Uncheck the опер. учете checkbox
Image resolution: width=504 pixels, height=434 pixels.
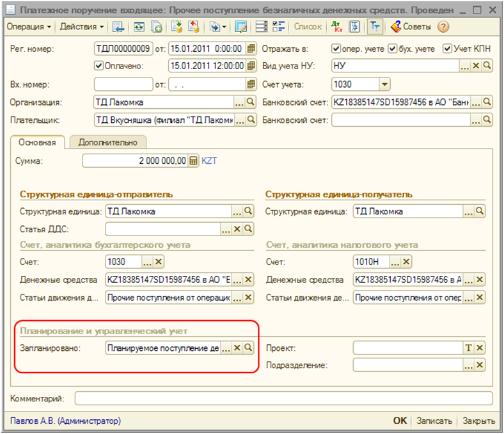[336, 49]
